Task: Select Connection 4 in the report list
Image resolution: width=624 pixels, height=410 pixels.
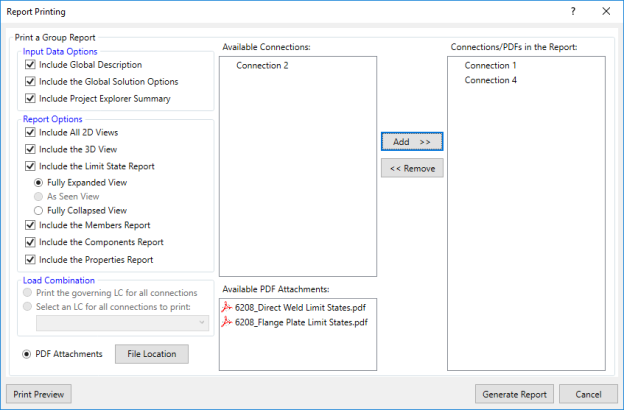Action: tap(490, 80)
